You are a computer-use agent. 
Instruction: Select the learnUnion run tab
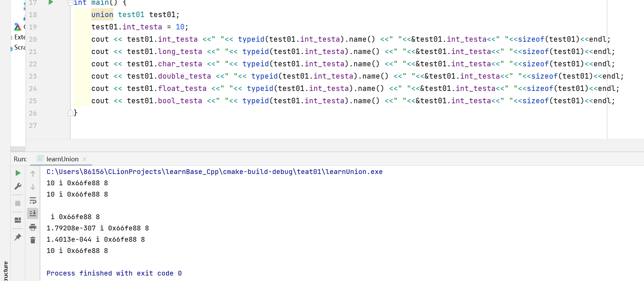[62, 159]
